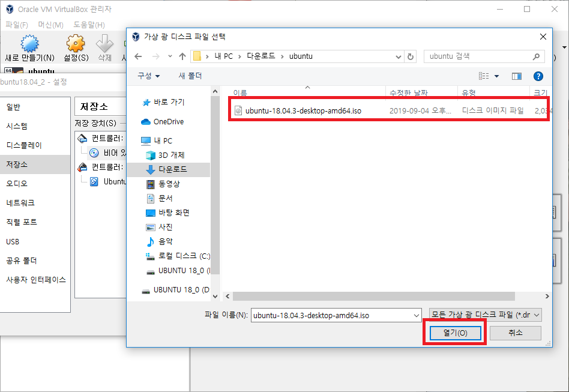Select the empty optical drive disc icon
The width and height of the screenshot is (569, 392).
coord(94,153)
